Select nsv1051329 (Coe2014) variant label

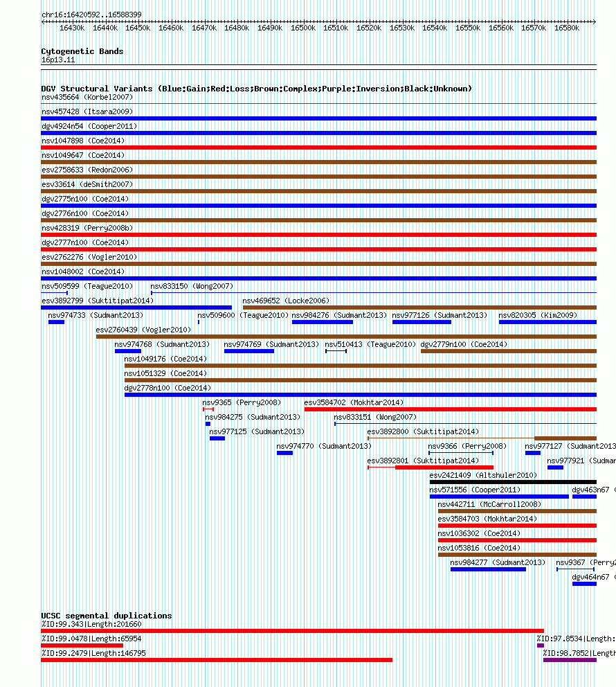[165, 373]
